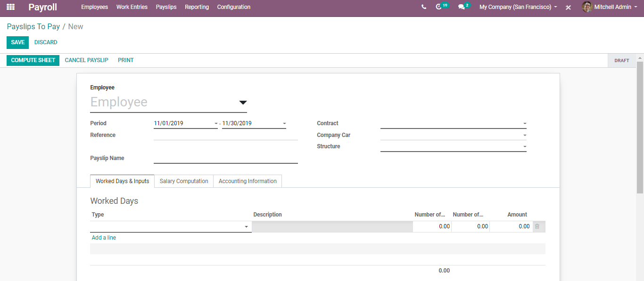The width and height of the screenshot is (644, 281).
Task: Click the phone call icon
Action: click(x=424, y=7)
